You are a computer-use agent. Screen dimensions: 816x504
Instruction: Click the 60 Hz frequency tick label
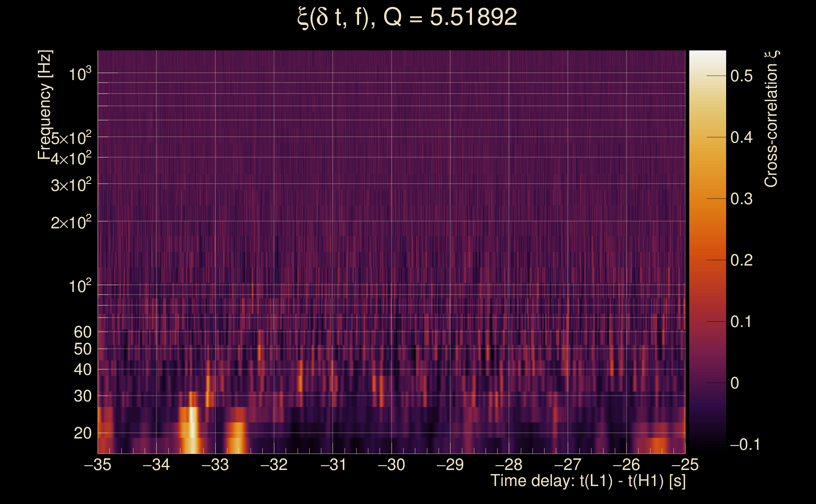(82, 332)
